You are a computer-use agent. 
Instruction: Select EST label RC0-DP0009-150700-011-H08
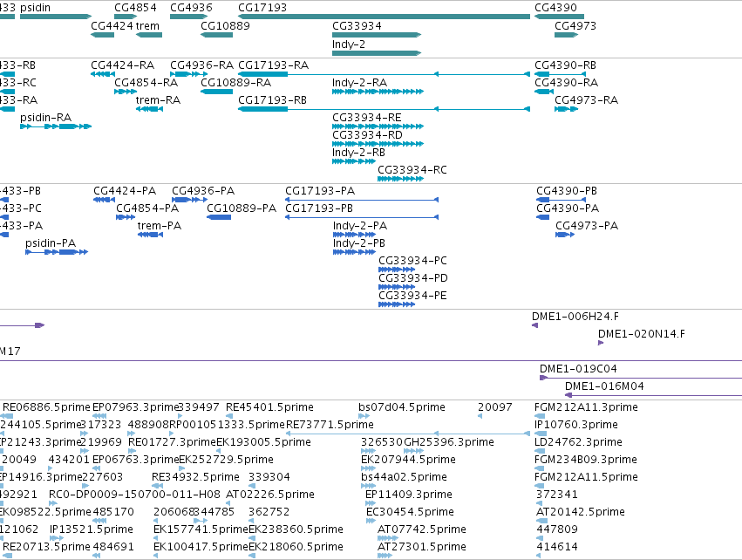134,495
